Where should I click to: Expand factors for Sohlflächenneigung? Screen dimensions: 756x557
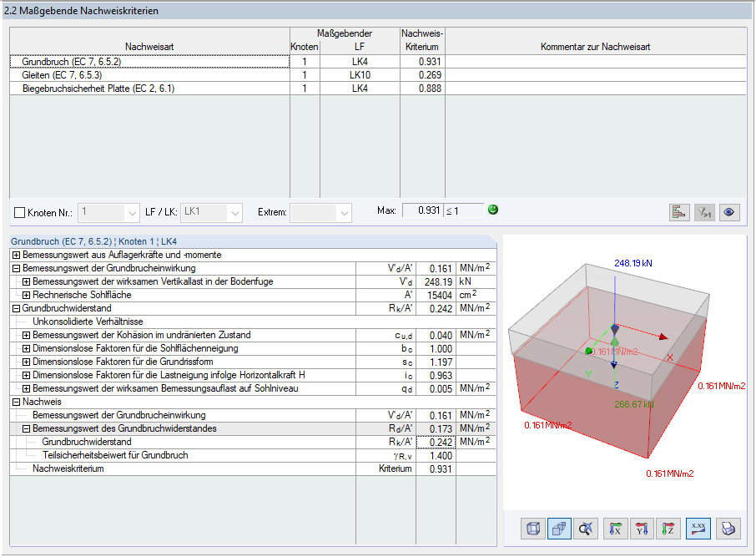coord(27,348)
